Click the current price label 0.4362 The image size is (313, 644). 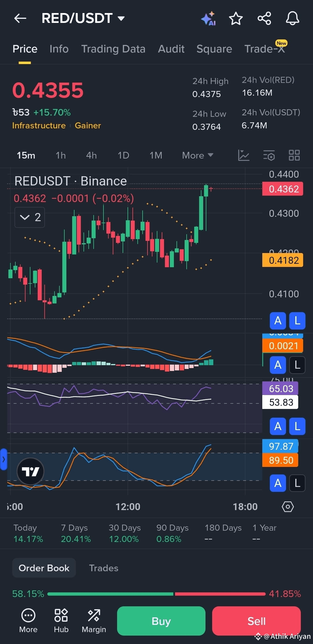tap(283, 189)
